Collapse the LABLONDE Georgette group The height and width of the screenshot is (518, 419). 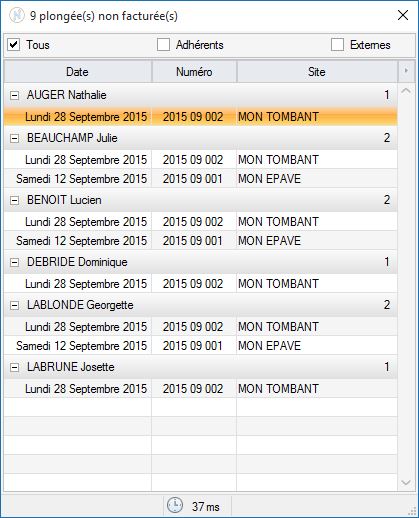point(14,305)
